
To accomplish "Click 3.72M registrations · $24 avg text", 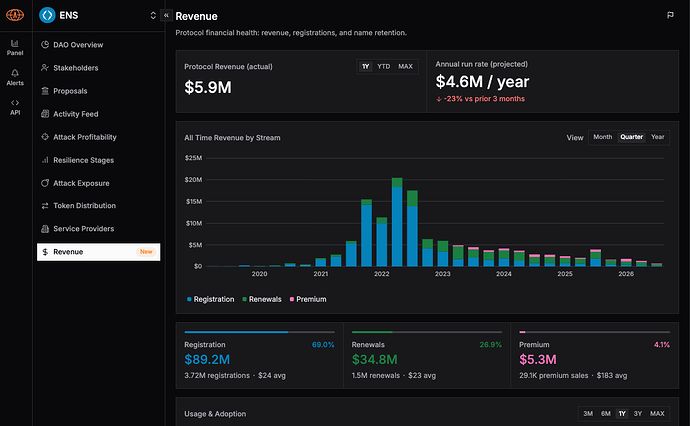I will point(235,375).
